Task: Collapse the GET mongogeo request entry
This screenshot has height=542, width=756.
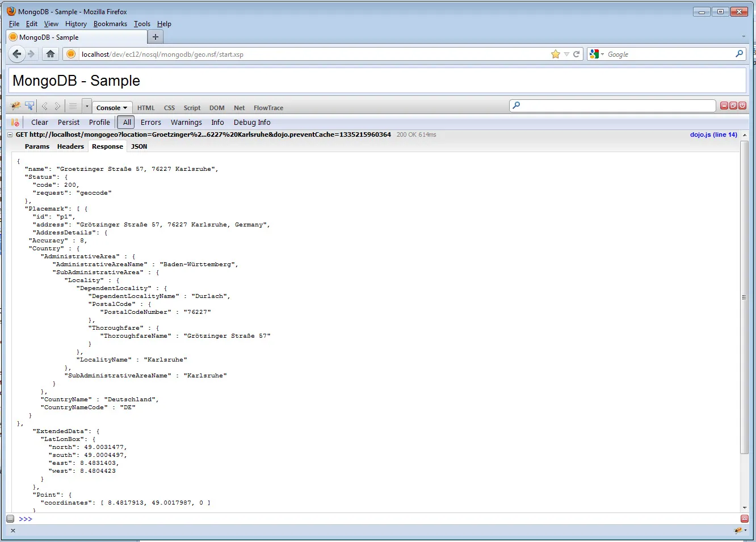Action: tap(10, 135)
